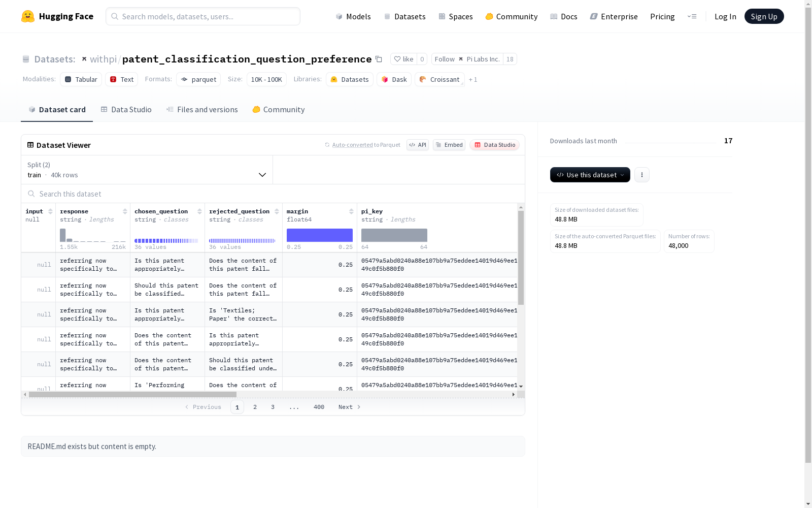Open the Docs nav item
The height and width of the screenshot is (508, 812).
point(564,16)
